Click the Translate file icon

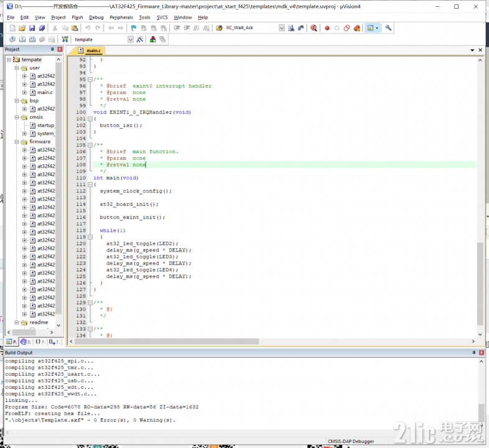(x=12, y=39)
